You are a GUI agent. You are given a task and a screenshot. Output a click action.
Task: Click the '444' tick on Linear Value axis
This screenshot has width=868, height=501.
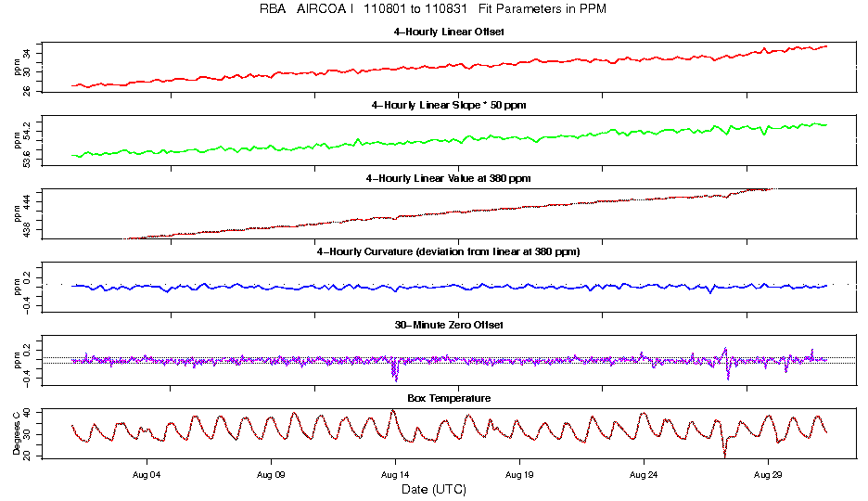coord(27,202)
